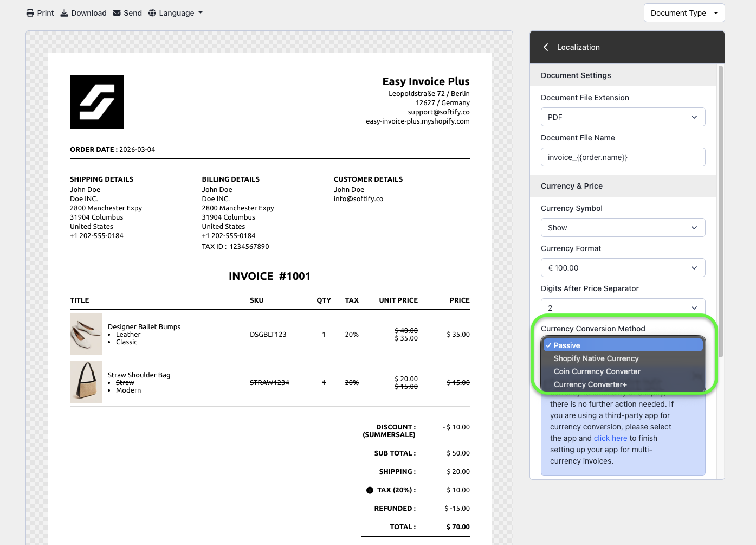This screenshot has height=545, width=756.
Task: Click the Send envelope icon
Action: pyautogui.click(x=117, y=13)
